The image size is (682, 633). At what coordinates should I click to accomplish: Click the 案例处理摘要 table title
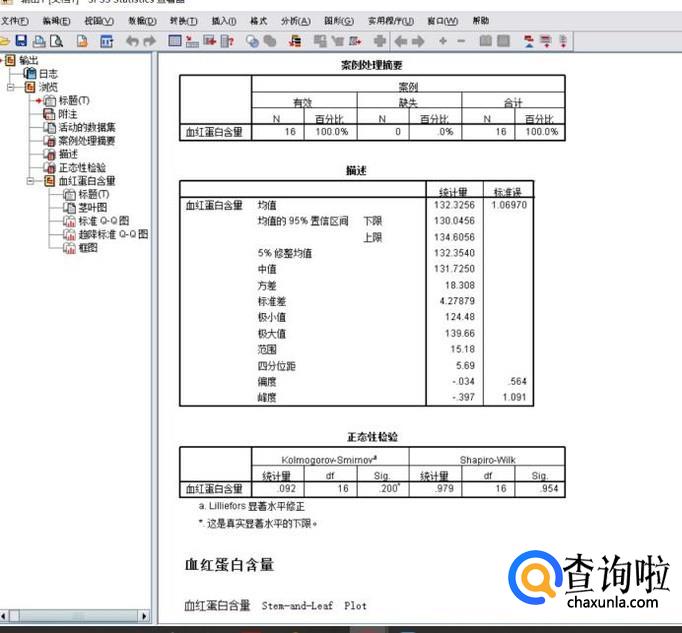tap(371, 65)
